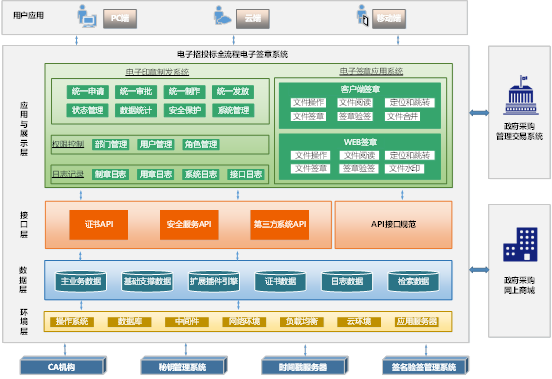Select the 统一审批 box

[x=136, y=92]
